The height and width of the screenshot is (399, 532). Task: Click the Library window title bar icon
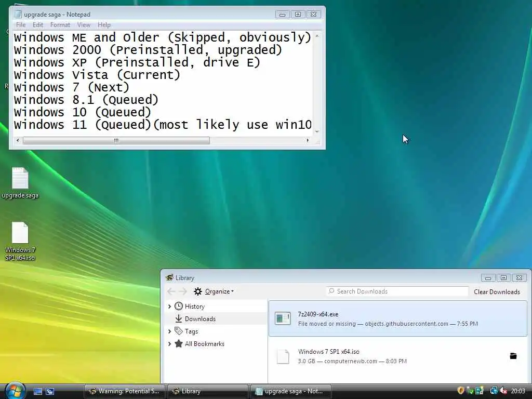pos(169,277)
